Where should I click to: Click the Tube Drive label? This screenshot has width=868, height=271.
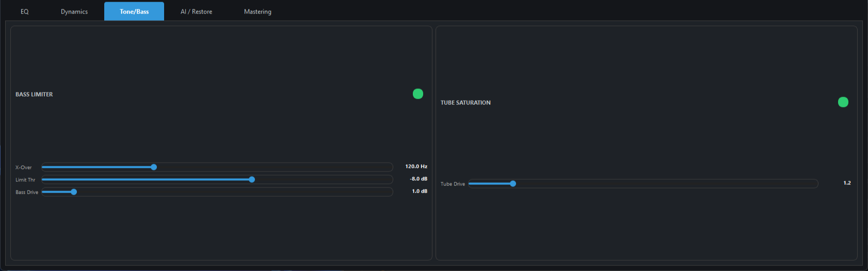pyautogui.click(x=453, y=184)
